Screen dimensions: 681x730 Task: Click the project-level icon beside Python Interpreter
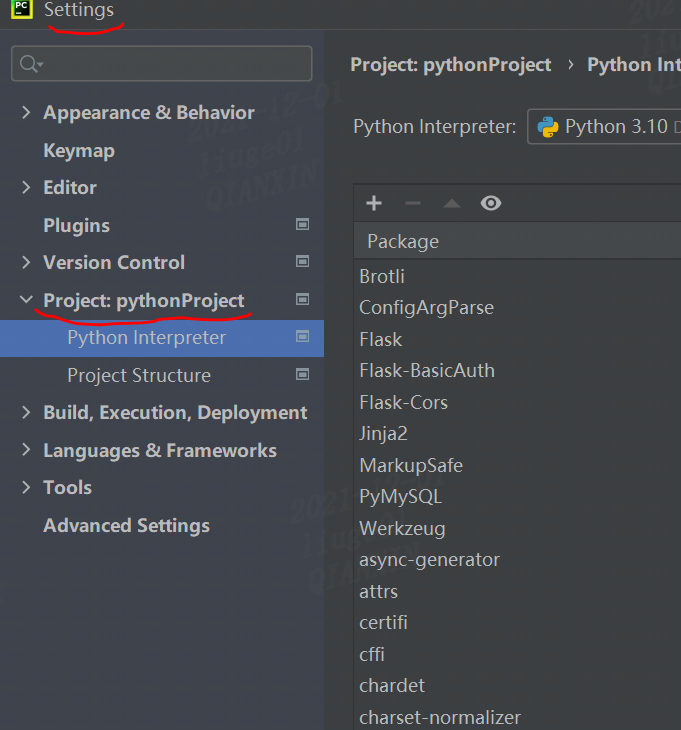(302, 337)
